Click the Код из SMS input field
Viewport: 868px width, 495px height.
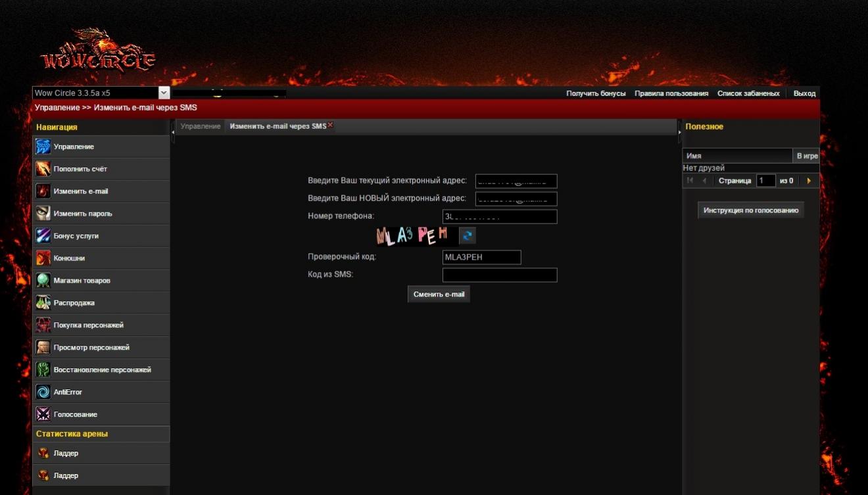click(x=499, y=275)
